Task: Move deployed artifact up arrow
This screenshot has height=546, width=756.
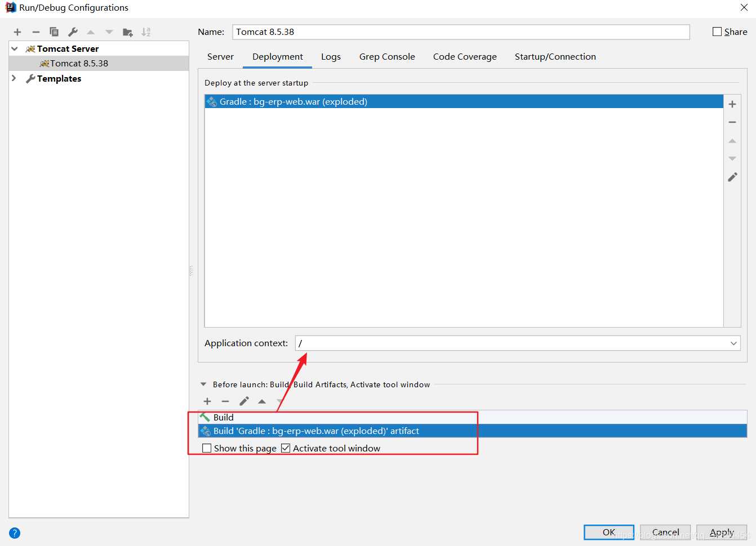Action: pyautogui.click(x=732, y=141)
